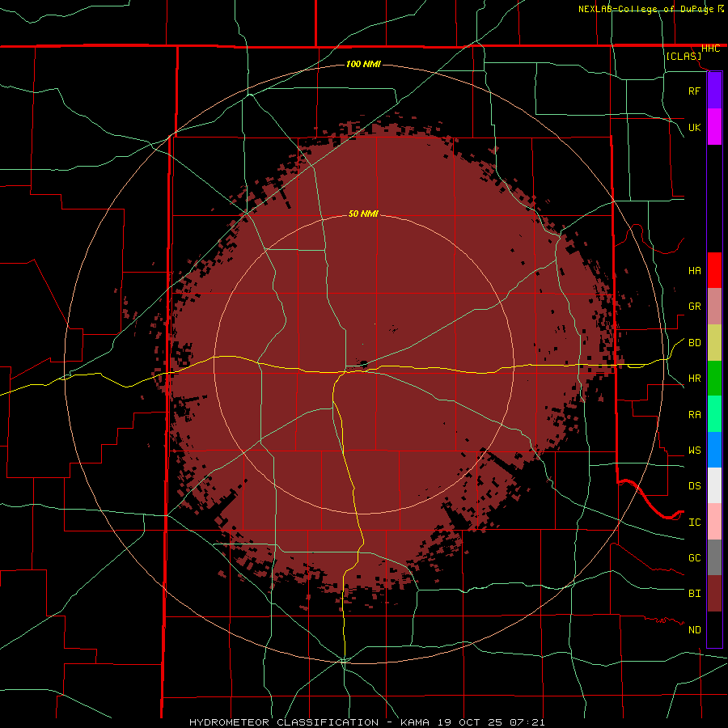Click the RF purple legend swatch
The width and height of the screenshot is (728, 728).
click(x=714, y=91)
